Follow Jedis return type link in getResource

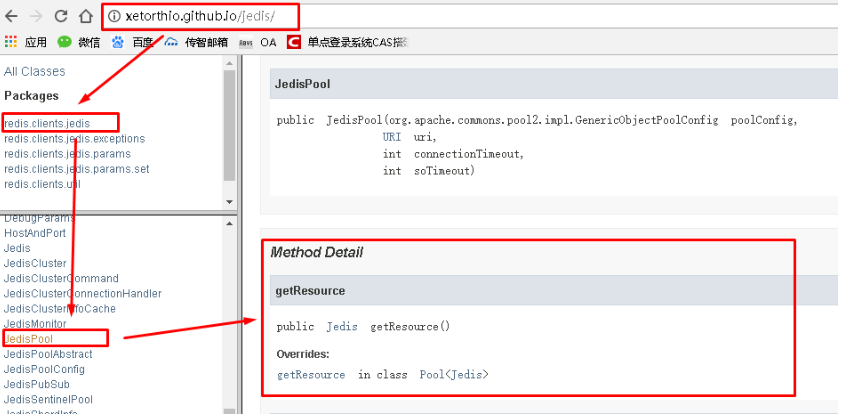tap(342, 326)
